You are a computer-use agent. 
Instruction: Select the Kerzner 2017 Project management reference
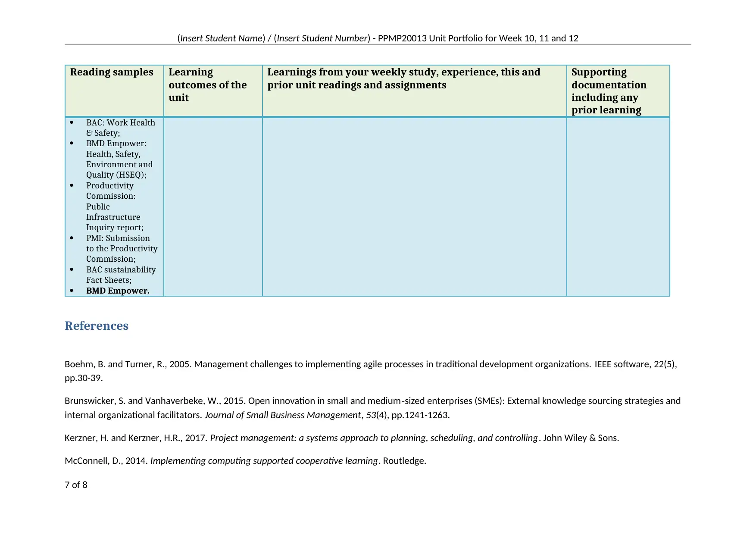[x=342, y=438]
